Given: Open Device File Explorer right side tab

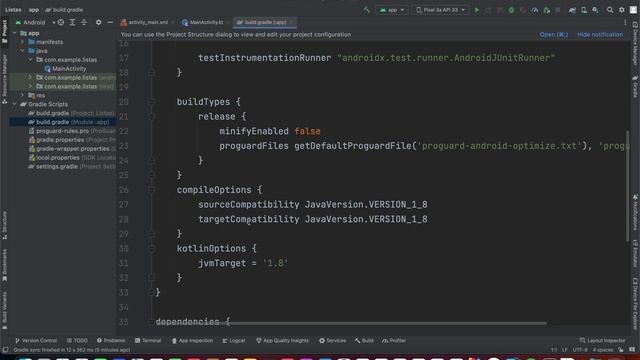Looking at the screenshot, I should (635, 303).
